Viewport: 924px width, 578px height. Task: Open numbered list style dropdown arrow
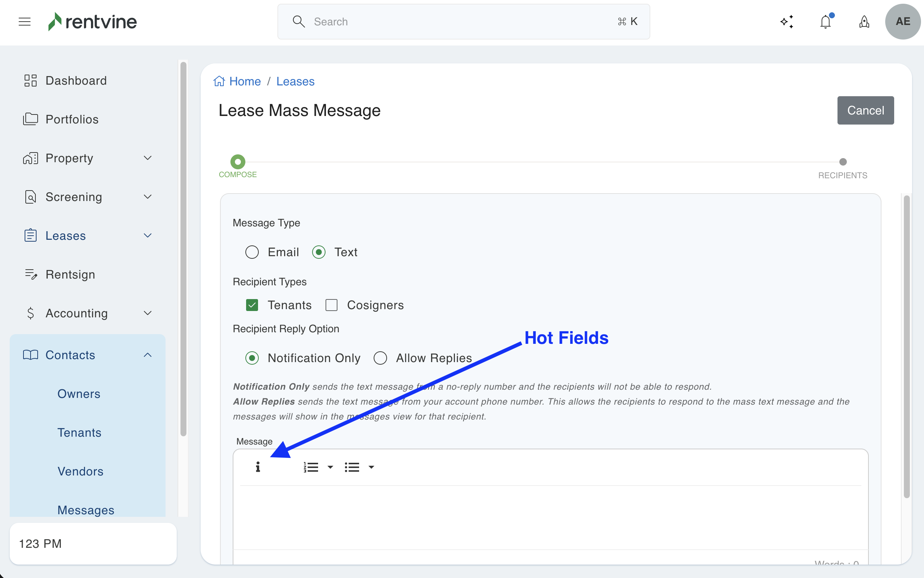pyautogui.click(x=330, y=467)
